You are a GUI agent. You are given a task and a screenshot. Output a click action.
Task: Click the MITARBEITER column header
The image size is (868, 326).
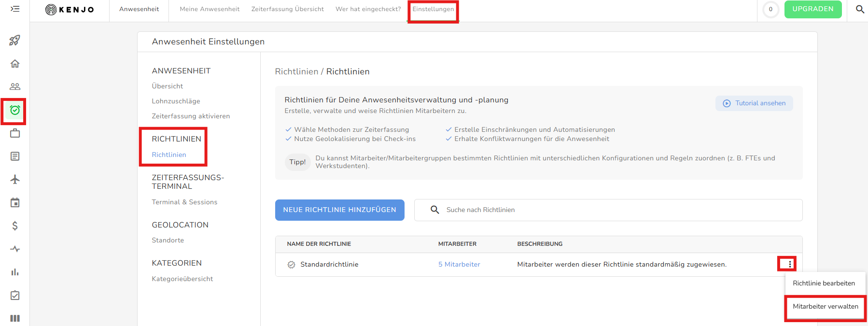click(457, 244)
